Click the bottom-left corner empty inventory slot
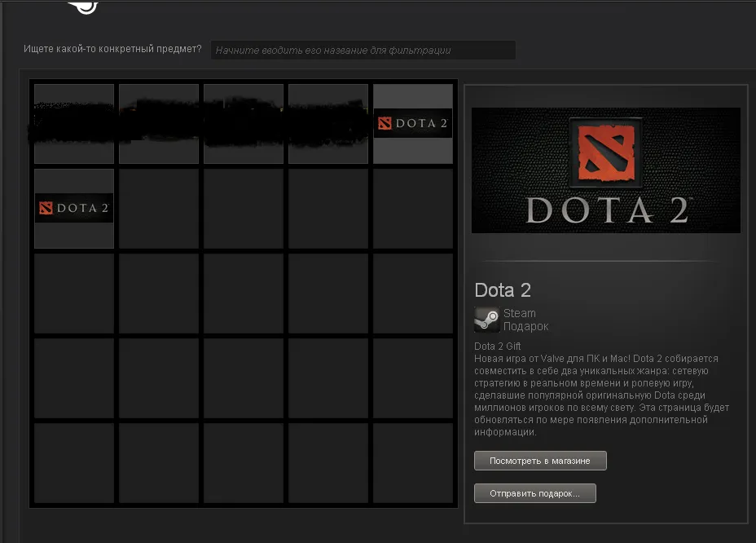This screenshot has width=756, height=543. pyautogui.click(x=74, y=463)
